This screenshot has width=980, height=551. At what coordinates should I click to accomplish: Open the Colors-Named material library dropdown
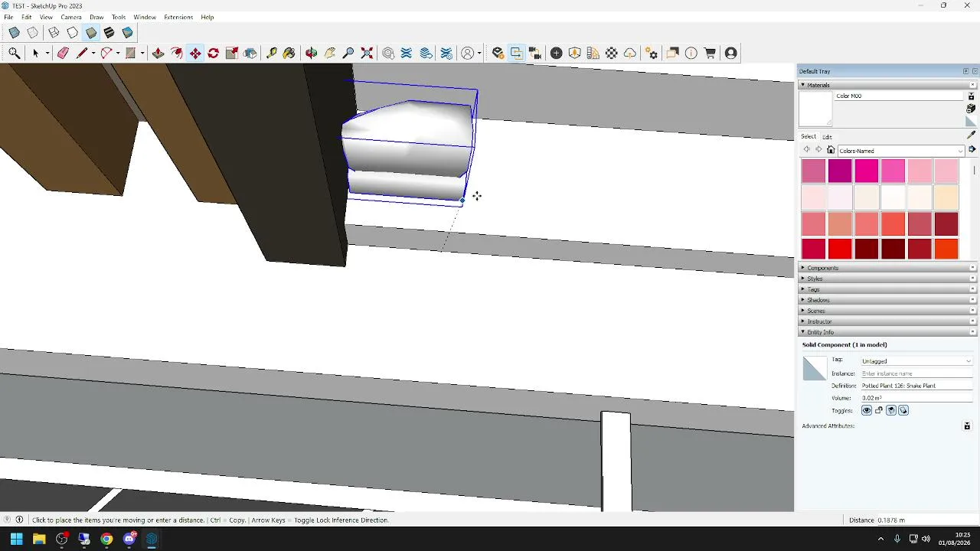pyautogui.click(x=900, y=151)
